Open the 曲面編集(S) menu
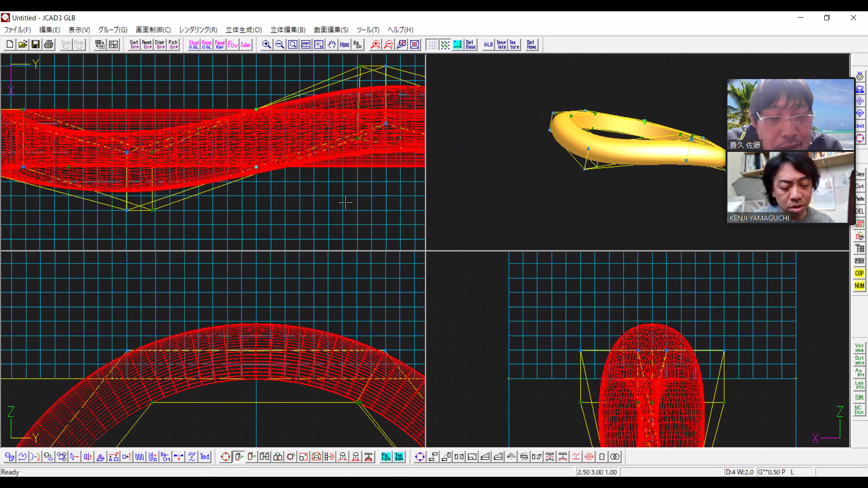 [331, 30]
